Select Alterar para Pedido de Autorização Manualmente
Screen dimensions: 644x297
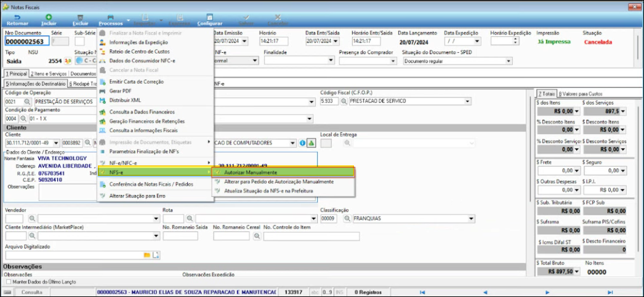(283, 181)
